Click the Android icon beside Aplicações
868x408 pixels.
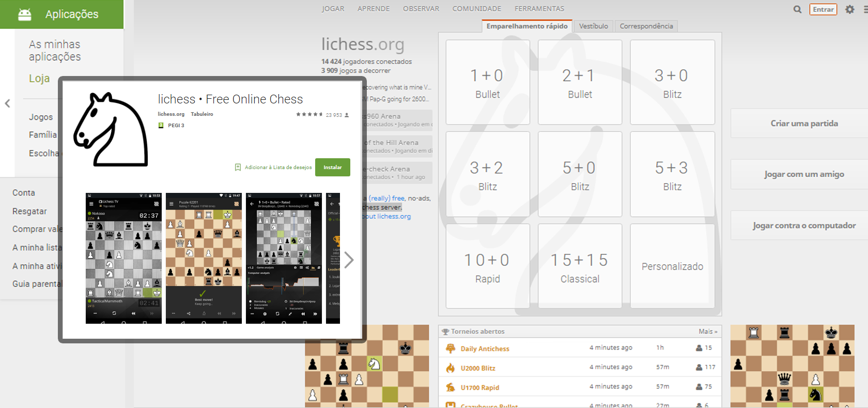pyautogui.click(x=24, y=14)
